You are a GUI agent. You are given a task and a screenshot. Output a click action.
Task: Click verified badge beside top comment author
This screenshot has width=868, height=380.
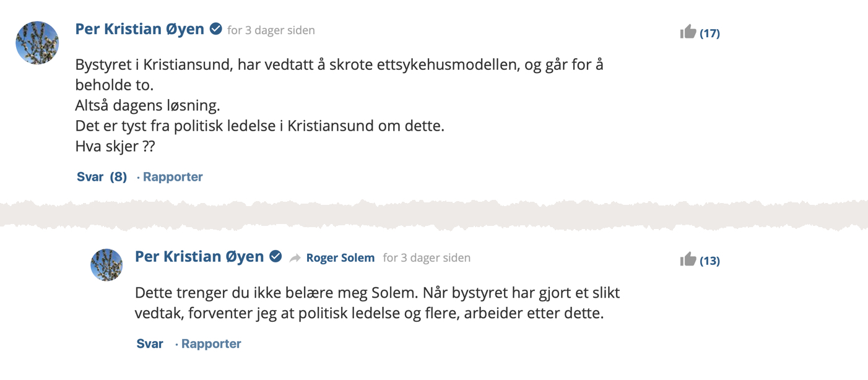[x=216, y=29]
